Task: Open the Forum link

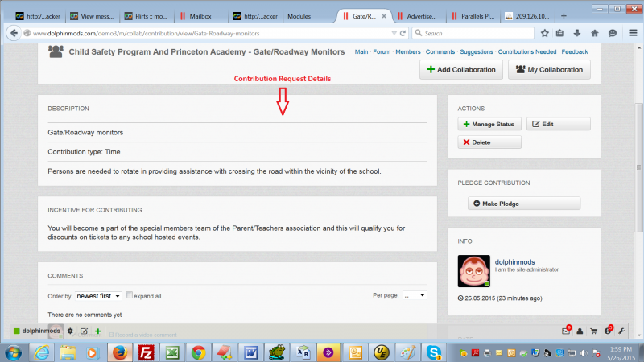Action: coord(382,51)
